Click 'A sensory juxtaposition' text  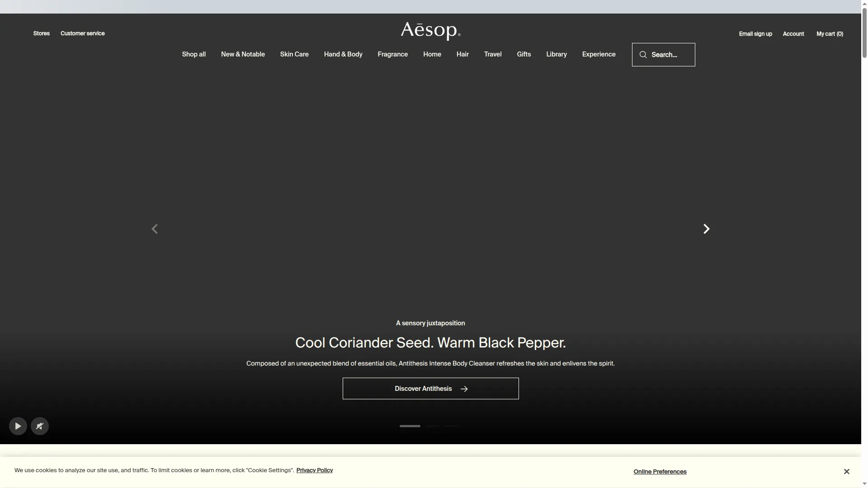pyautogui.click(x=430, y=323)
